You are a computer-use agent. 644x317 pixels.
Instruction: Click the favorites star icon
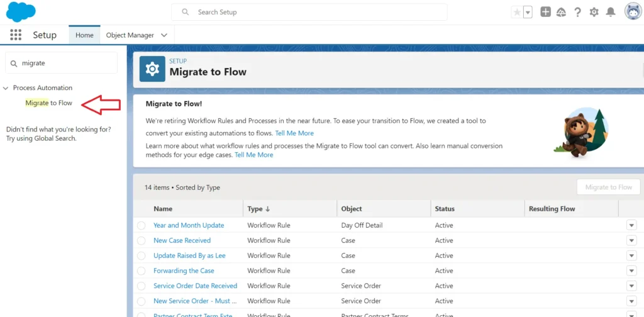[x=517, y=13]
